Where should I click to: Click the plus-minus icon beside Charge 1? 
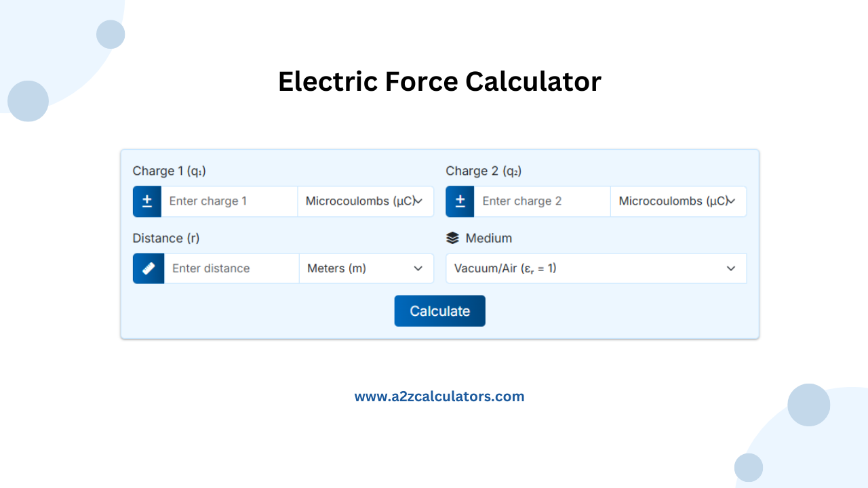(147, 201)
